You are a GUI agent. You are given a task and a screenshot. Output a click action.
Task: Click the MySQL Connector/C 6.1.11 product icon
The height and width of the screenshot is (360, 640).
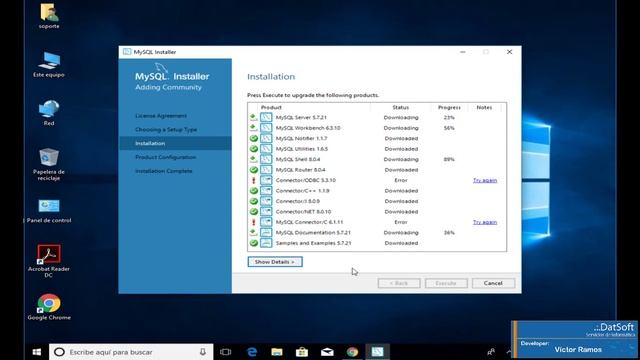[x=266, y=222]
